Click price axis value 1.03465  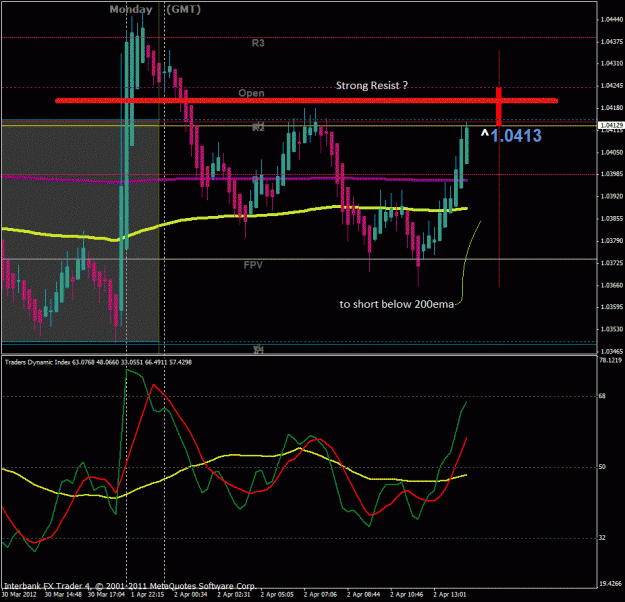611,352
